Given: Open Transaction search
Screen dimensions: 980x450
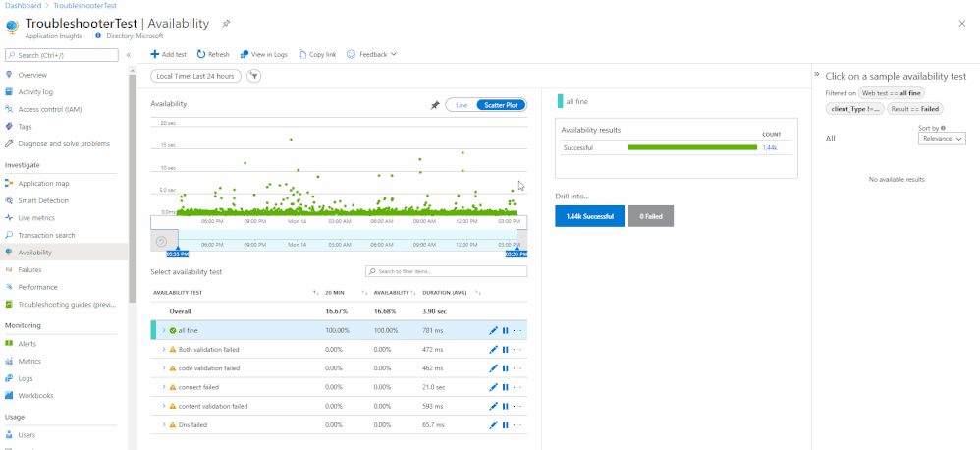Looking at the screenshot, I should pos(46,236).
